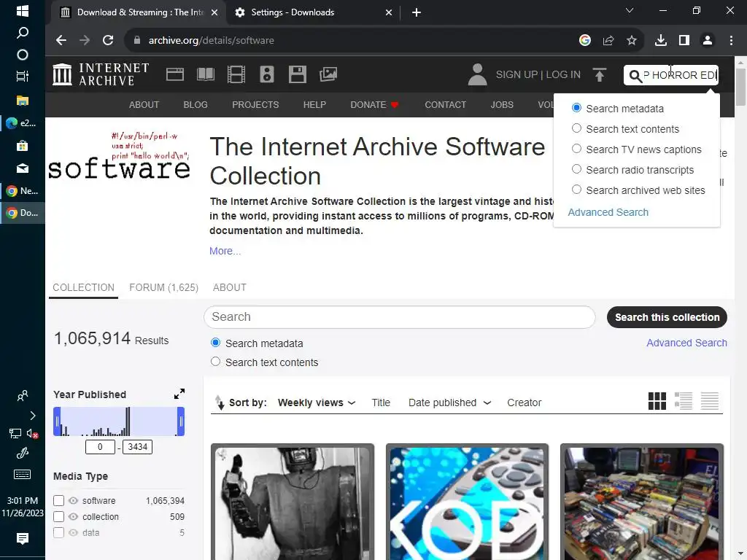Share this page icon
The image size is (747, 560).
pos(608,41)
